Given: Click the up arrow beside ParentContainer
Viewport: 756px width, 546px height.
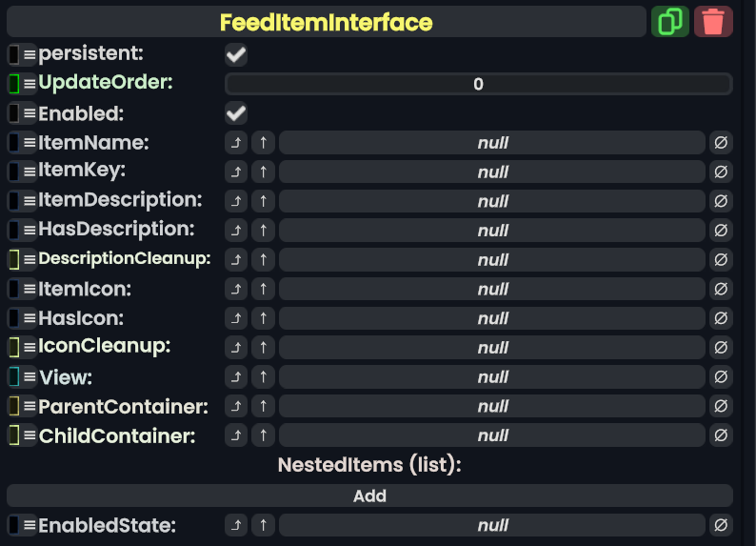Looking at the screenshot, I should coord(264,407).
